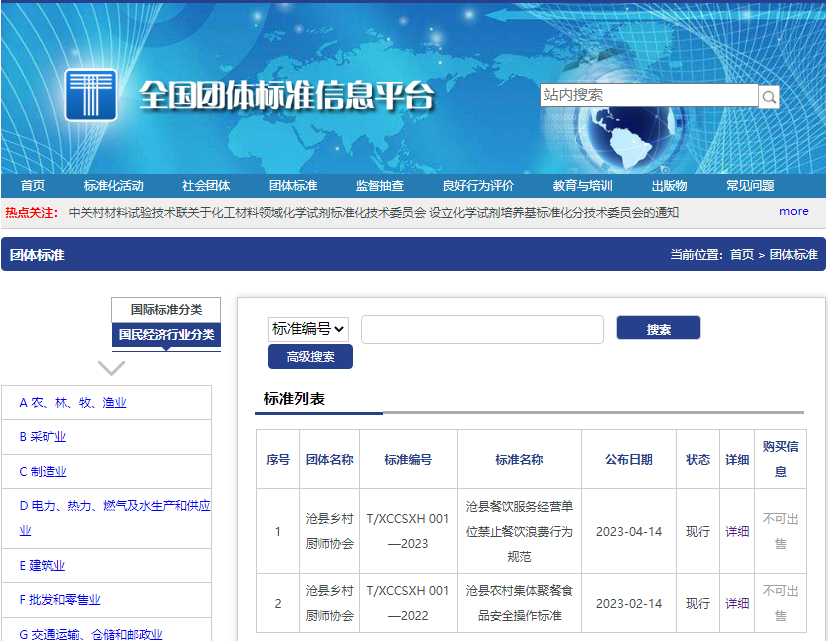Open 监督抽查 menu item
The width and height of the screenshot is (828, 641).
click(380, 186)
